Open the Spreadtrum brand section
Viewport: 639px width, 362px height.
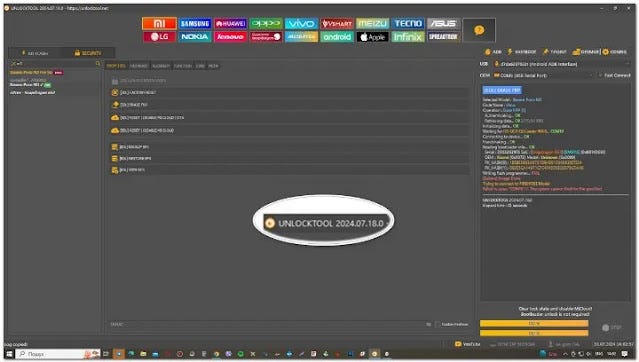click(443, 37)
